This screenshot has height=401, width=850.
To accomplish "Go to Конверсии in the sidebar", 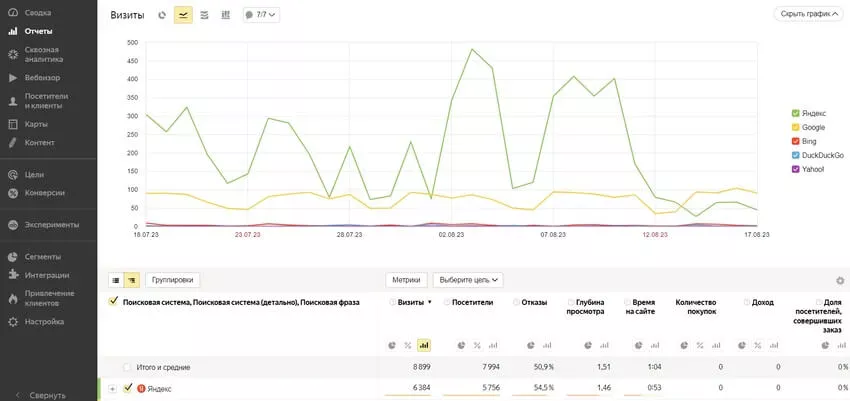I will click(45, 193).
